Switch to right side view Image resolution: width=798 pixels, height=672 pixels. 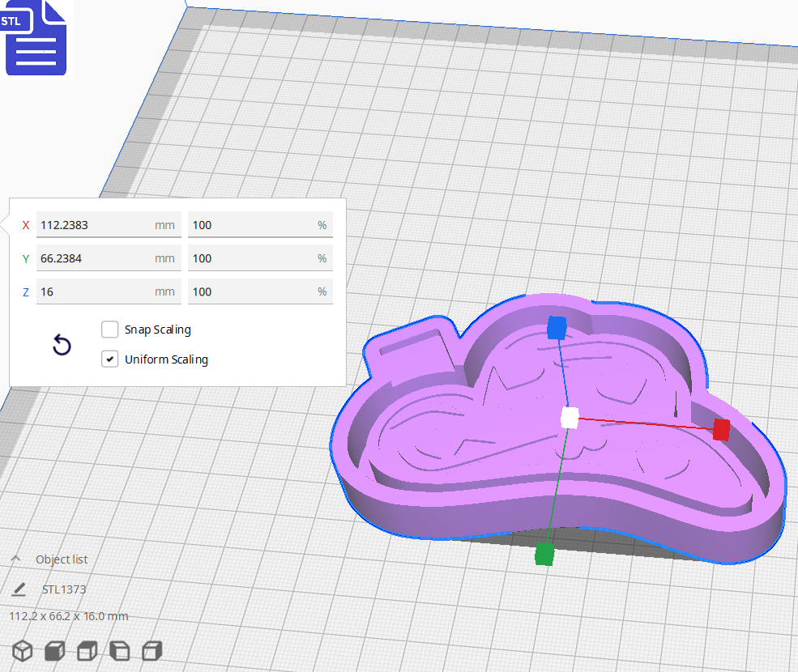(x=151, y=650)
